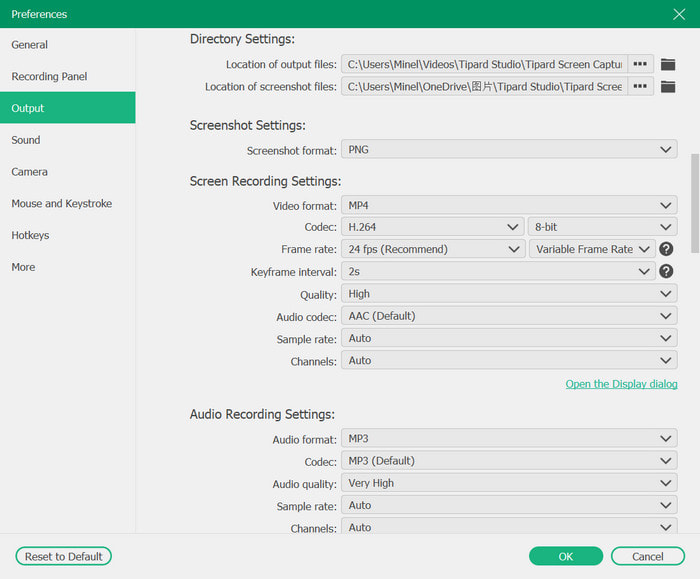Open folder icon for screenshot files location
Image resolution: width=700 pixels, height=579 pixels.
(x=668, y=87)
